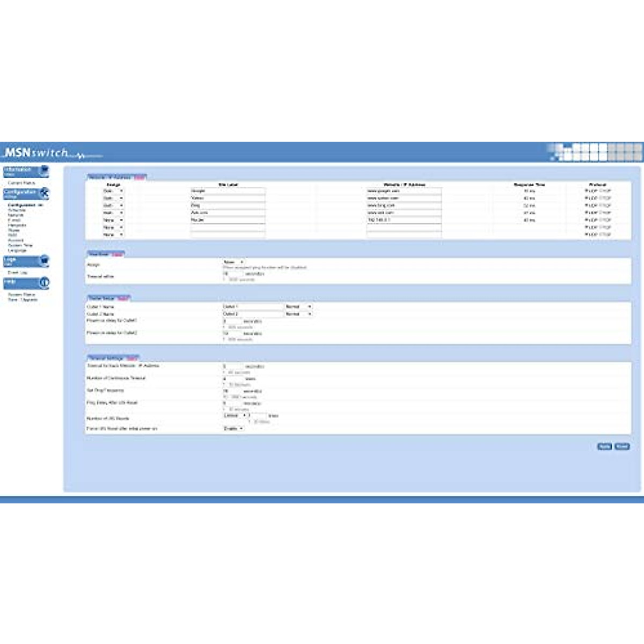Click the Help info icon
The image size is (644, 644).
click(x=44, y=283)
